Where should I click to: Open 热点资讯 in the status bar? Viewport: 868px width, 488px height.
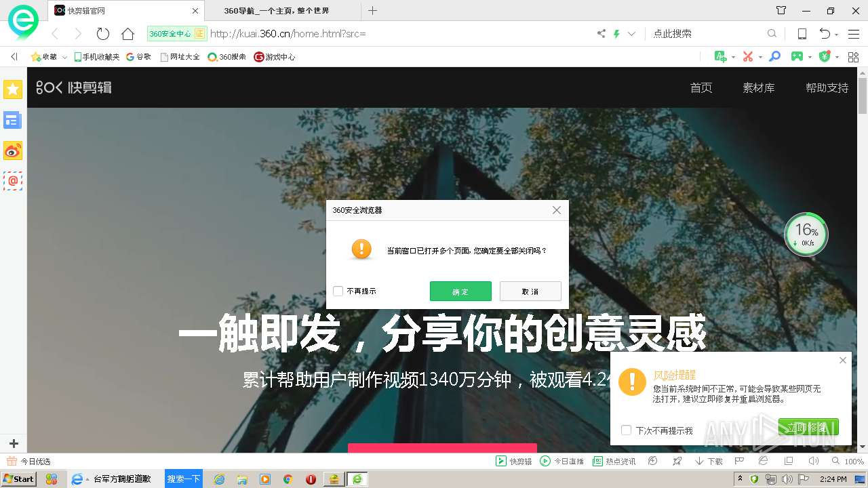click(x=614, y=461)
